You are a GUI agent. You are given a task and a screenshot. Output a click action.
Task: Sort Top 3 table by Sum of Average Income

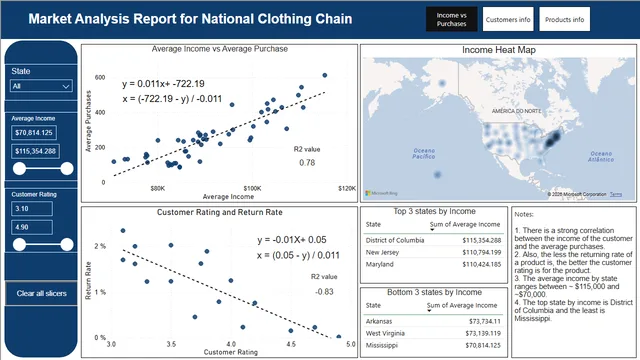[x=464, y=224]
